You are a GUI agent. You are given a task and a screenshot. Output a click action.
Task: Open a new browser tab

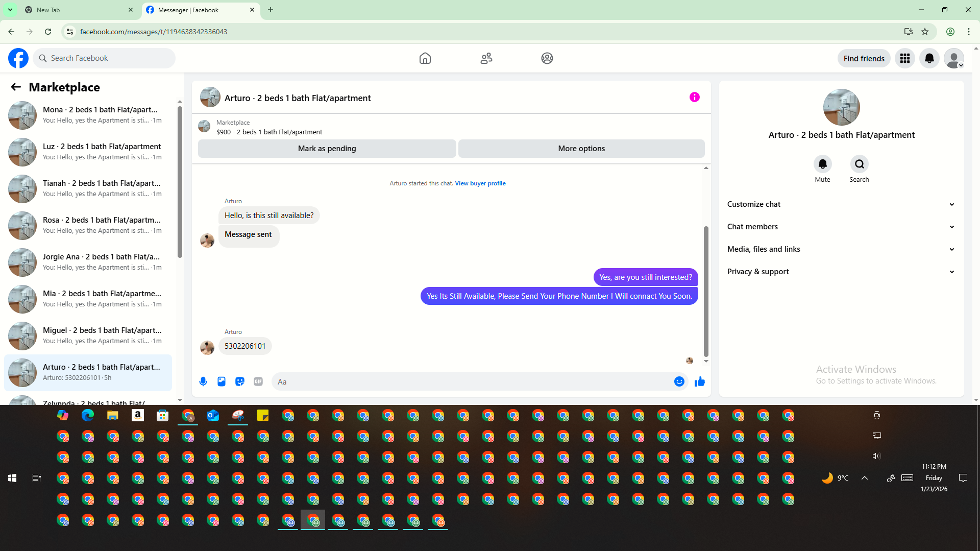pyautogui.click(x=271, y=10)
